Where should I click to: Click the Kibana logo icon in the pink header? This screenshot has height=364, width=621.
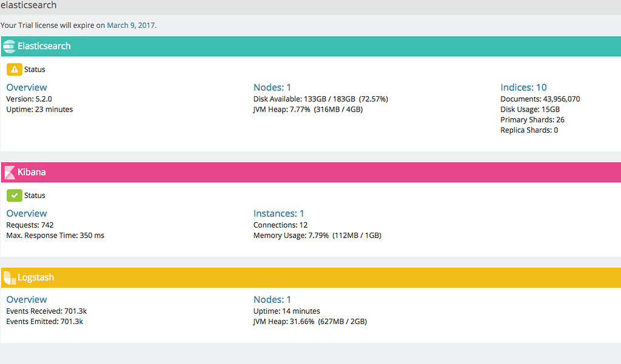click(9, 172)
